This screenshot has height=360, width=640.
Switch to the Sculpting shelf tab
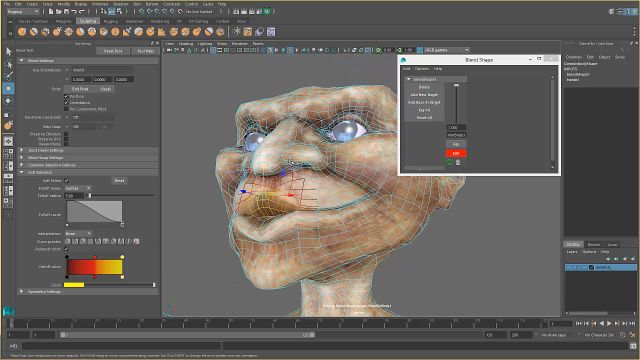coord(88,21)
